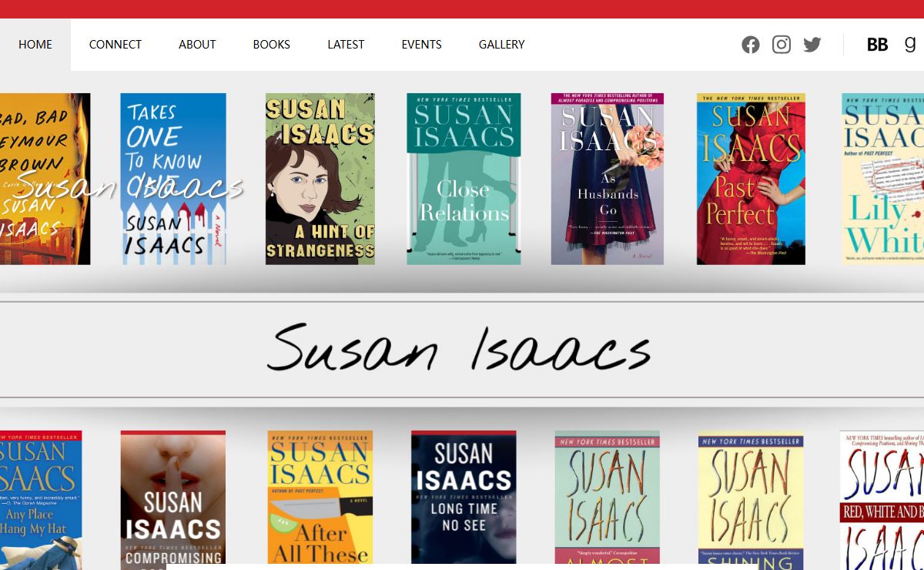The height and width of the screenshot is (570, 924).
Task: Open the Past Perfect book cover
Action: pyautogui.click(x=751, y=179)
